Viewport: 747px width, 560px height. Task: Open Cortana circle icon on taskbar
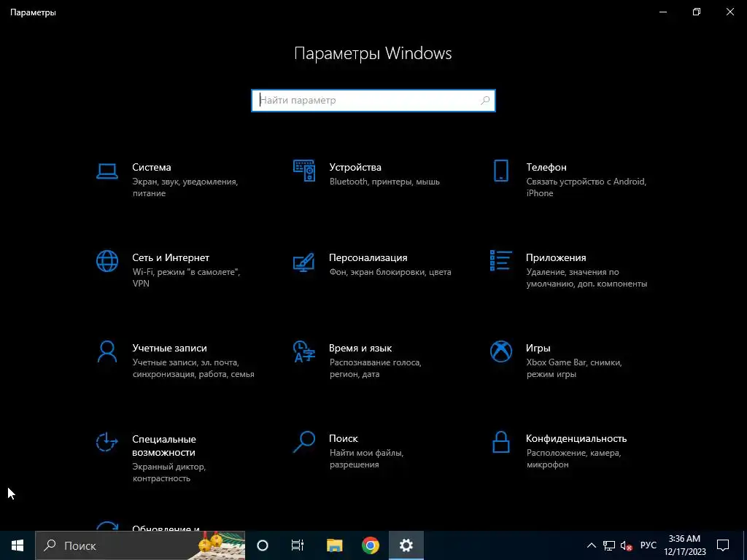pyautogui.click(x=263, y=545)
